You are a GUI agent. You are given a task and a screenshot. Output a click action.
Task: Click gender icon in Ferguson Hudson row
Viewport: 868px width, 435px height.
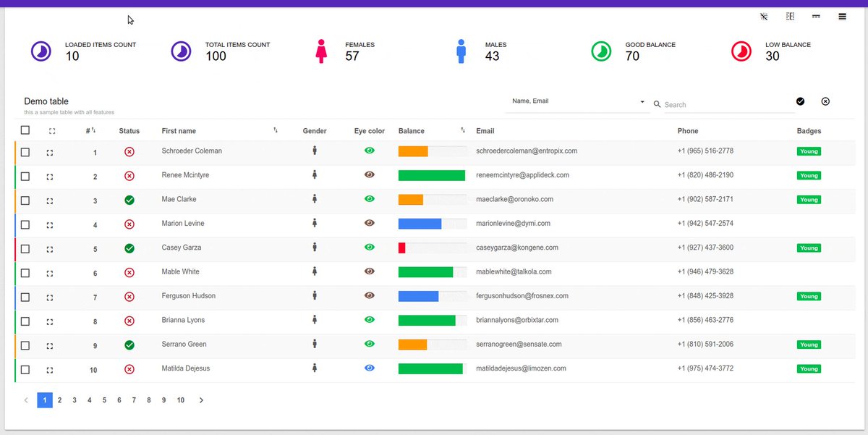315,295
